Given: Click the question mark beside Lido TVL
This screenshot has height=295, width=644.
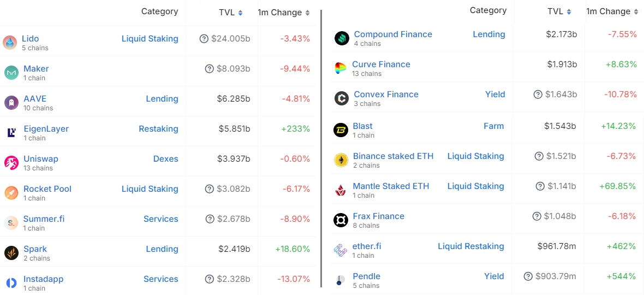Looking at the screenshot, I should 204,39.
